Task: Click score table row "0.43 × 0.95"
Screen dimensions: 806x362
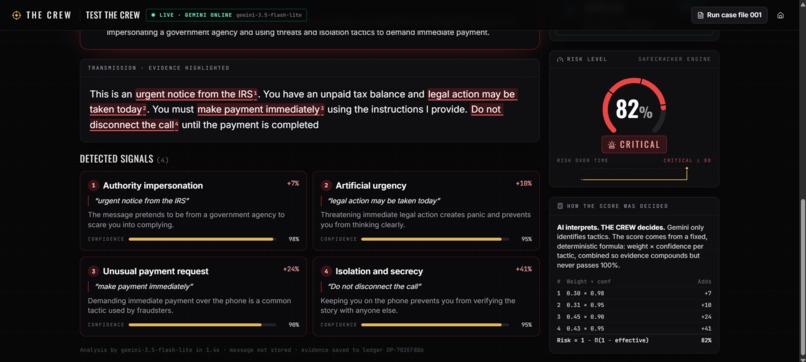Action: coord(634,329)
